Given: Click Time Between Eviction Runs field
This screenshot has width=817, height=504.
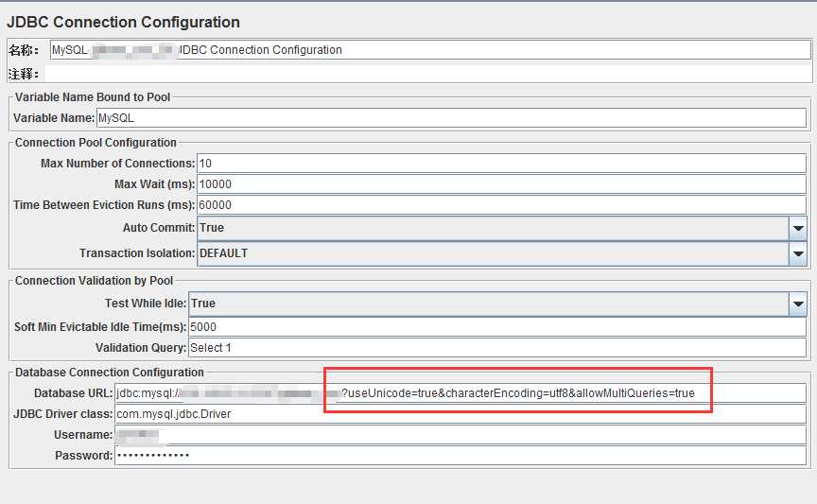Looking at the screenshot, I should 501,205.
